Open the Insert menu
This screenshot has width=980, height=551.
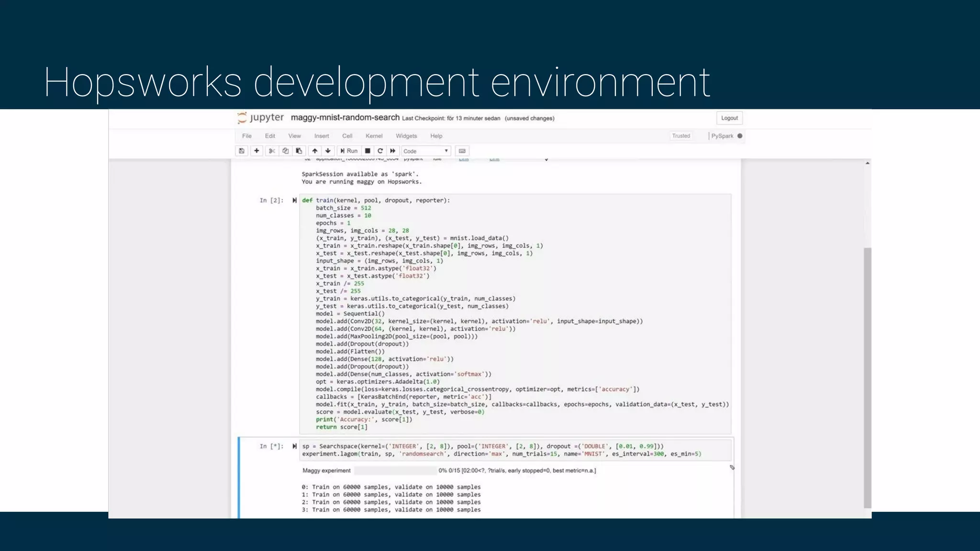click(x=322, y=136)
